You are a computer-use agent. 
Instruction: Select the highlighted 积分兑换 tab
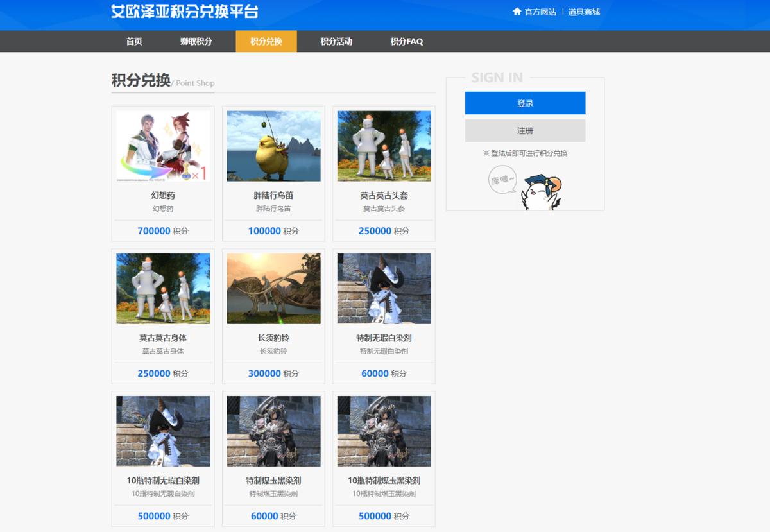[x=266, y=41]
